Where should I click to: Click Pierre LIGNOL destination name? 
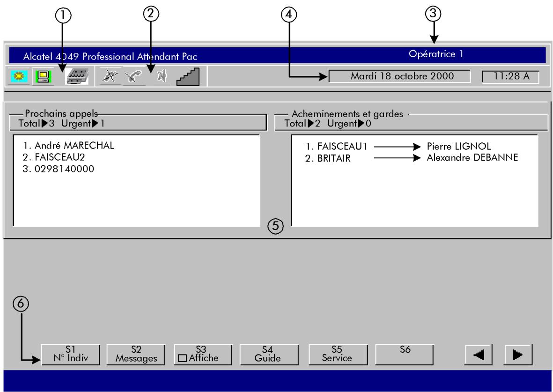pyautogui.click(x=459, y=146)
